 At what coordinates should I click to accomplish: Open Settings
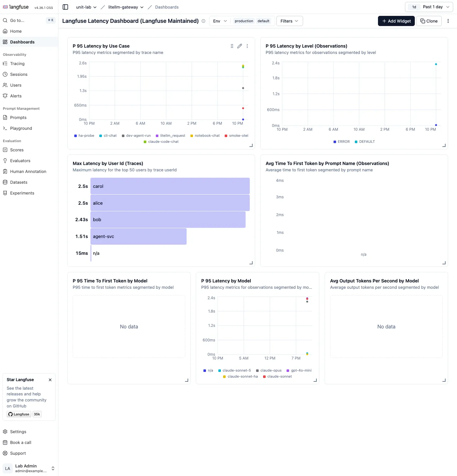(x=29, y=432)
